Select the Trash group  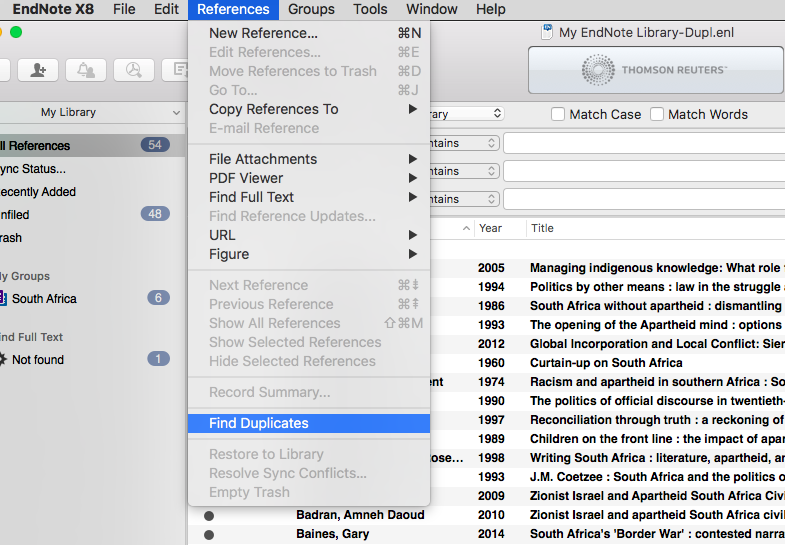[x=93, y=238]
